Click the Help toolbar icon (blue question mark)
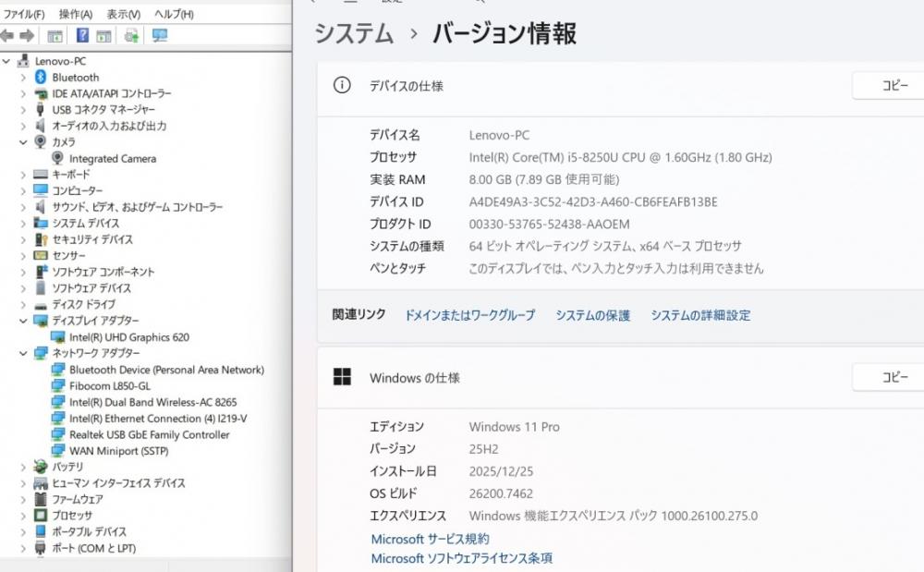 [x=82, y=36]
